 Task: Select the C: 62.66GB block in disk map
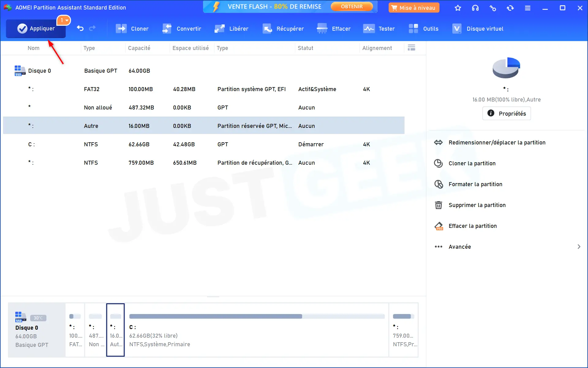257,330
